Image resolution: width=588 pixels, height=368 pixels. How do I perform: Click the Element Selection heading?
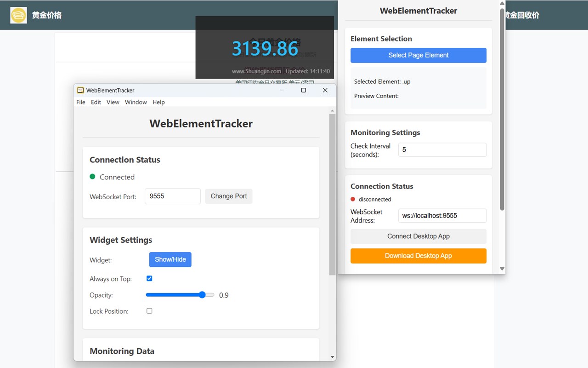tap(381, 39)
